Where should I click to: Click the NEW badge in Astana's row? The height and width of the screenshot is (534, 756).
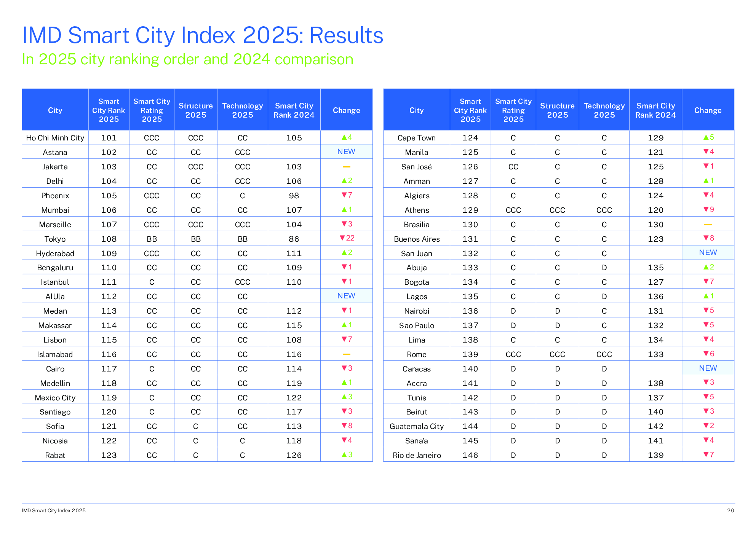346,151
